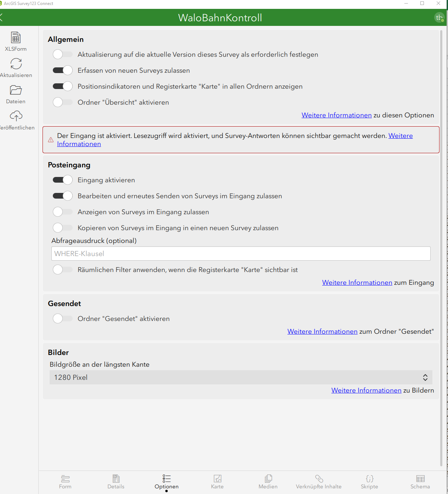The width and height of the screenshot is (448, 494).
Task: Switch to the Form tab
Action: 65,482
